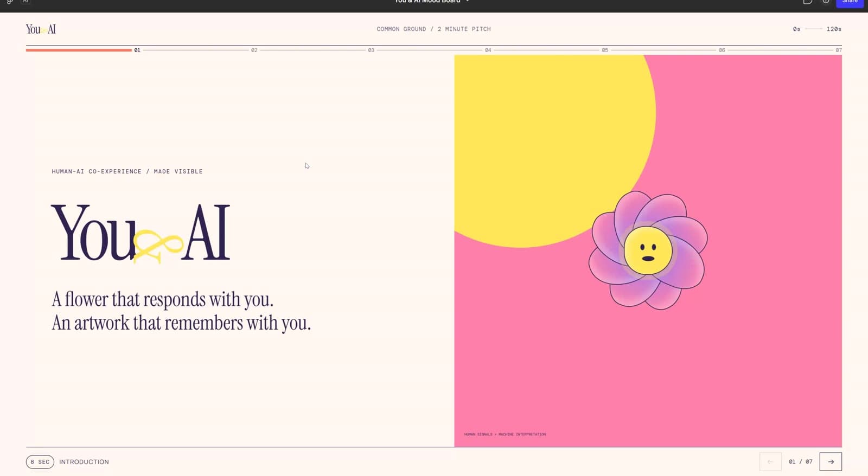Click the line 'An artwork that remembers with you.'
The width and height of the screenshot is (868, 476).
pos(181,323)
